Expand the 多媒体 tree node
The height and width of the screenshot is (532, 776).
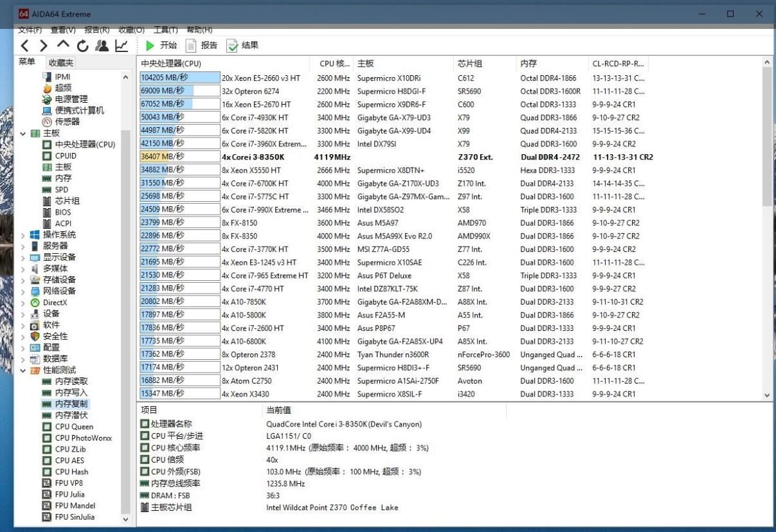[23, 269]
